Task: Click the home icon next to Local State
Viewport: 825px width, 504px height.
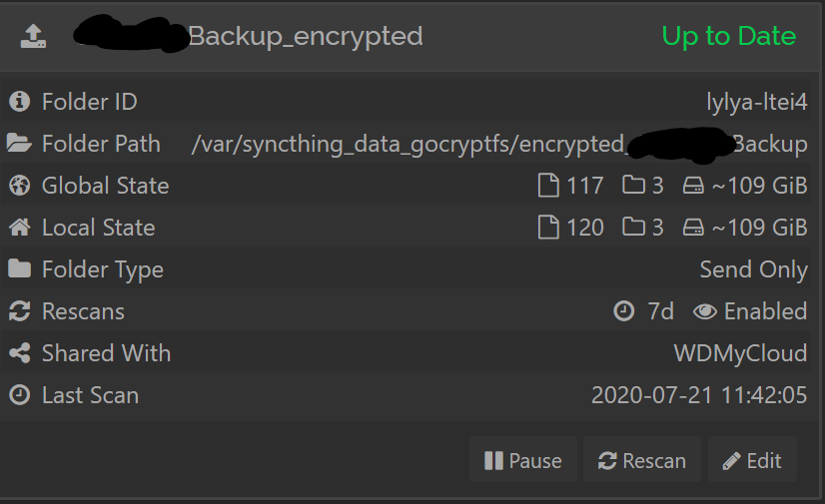Action: point(19,227)
